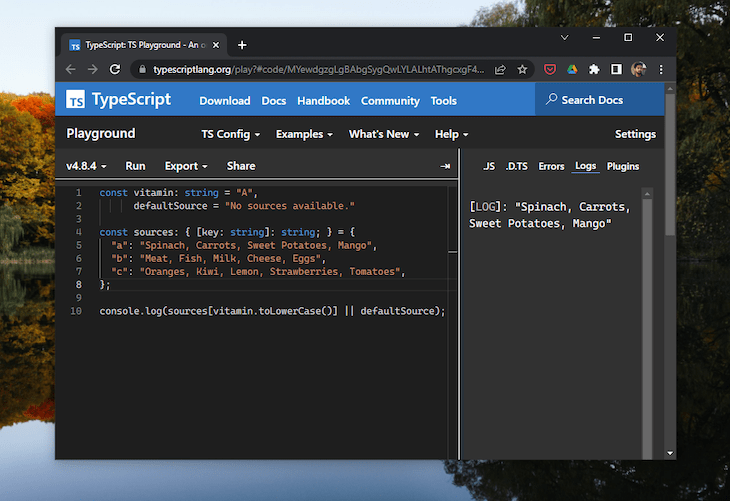Open the Extensions puzzle icon
The image size is (730, 501).
point(594,69)
